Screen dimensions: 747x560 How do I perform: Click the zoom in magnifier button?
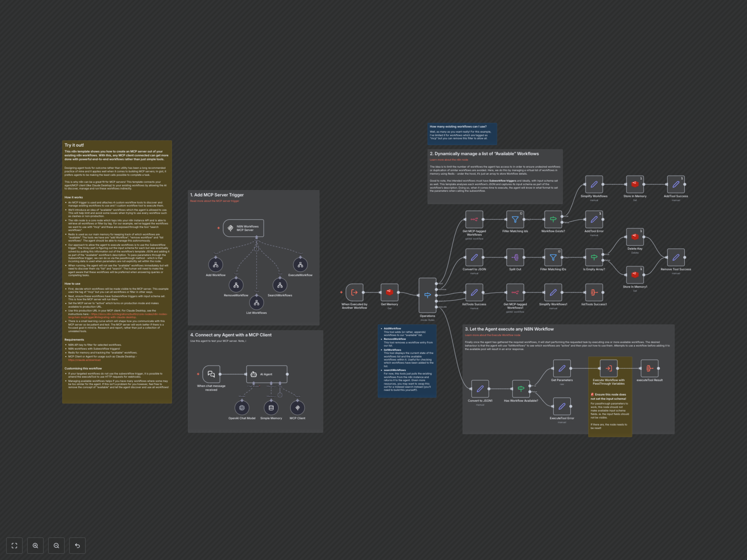click(35, 545)
